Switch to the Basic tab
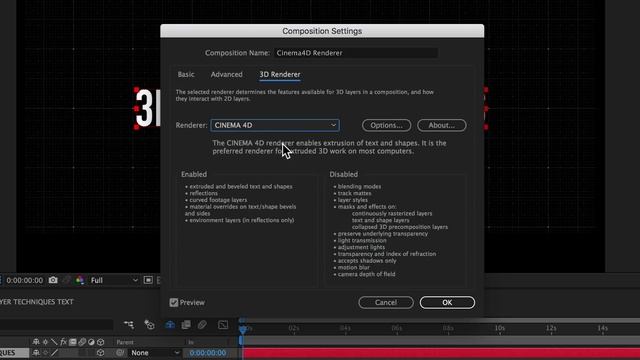 [x=186, y=74]
